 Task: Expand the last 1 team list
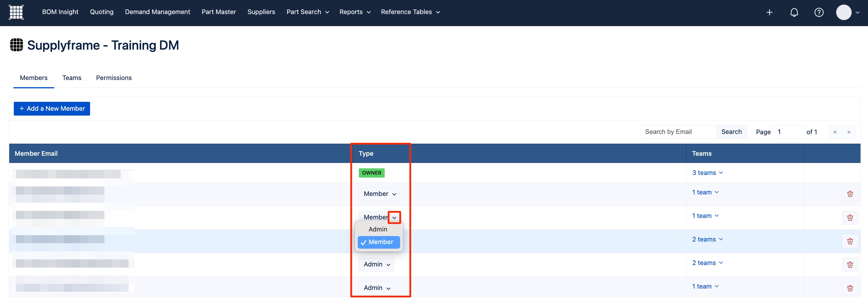(705, 287)
